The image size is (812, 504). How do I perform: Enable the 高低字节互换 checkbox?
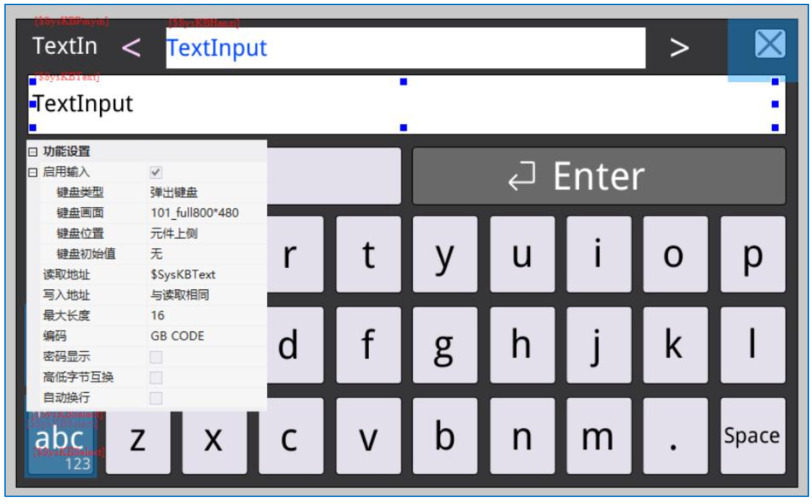156,378
